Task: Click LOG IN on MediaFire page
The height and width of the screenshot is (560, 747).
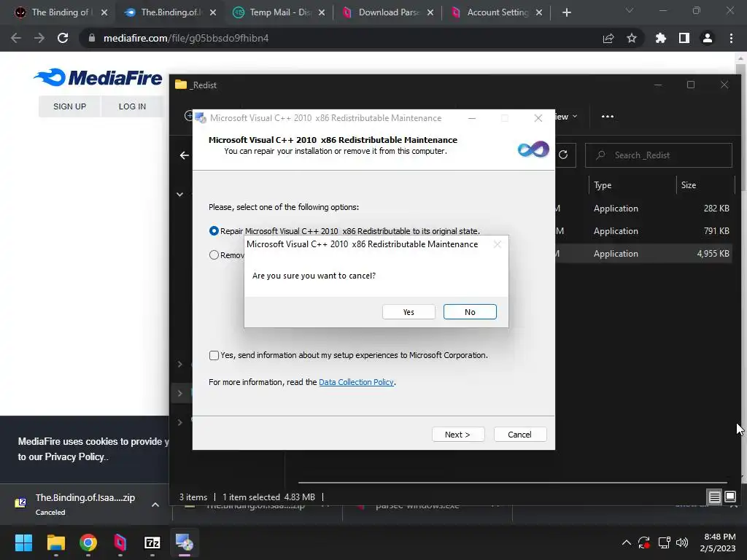Action: tap(132, 106)
